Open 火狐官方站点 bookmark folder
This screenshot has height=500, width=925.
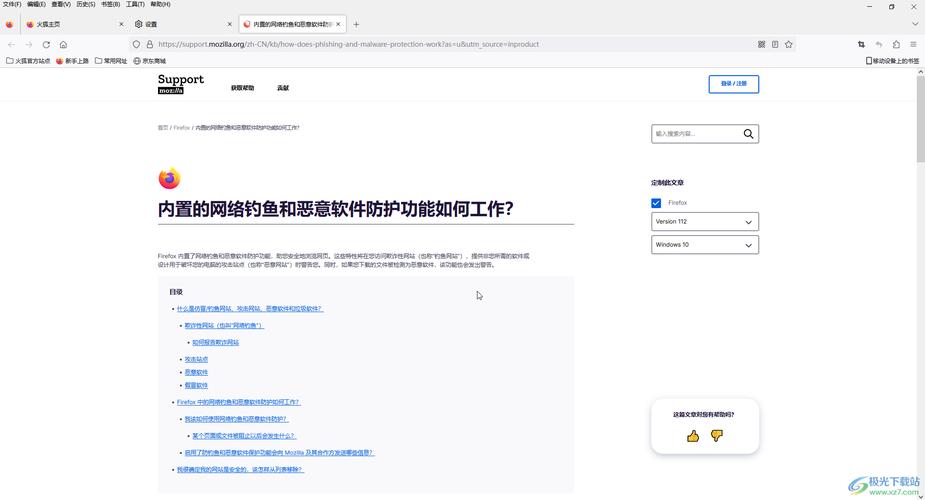pos(28,61)
